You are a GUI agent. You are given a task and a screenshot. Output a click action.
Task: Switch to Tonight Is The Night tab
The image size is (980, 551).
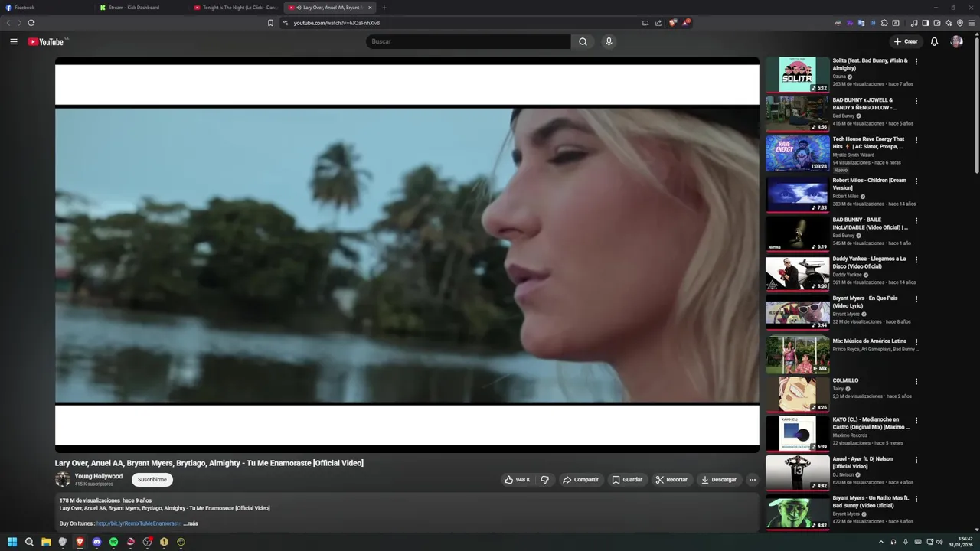(236, 8)
